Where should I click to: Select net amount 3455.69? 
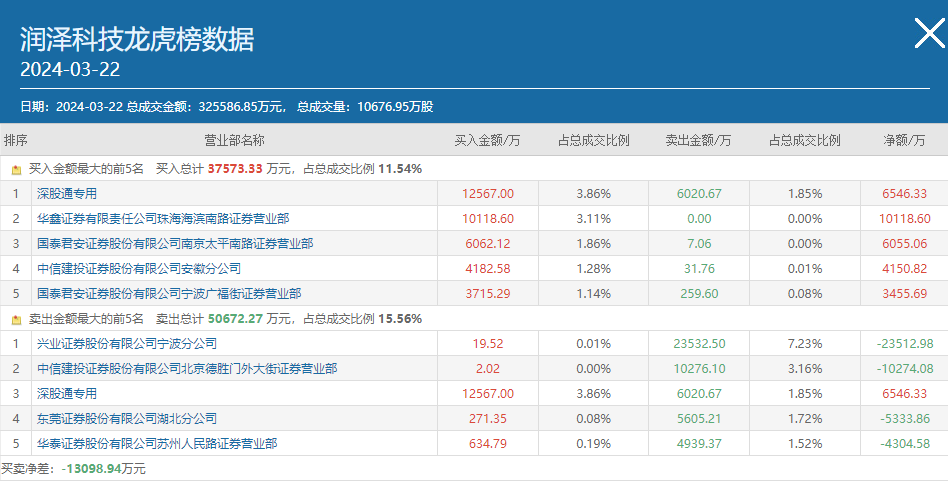click(904, 293)
